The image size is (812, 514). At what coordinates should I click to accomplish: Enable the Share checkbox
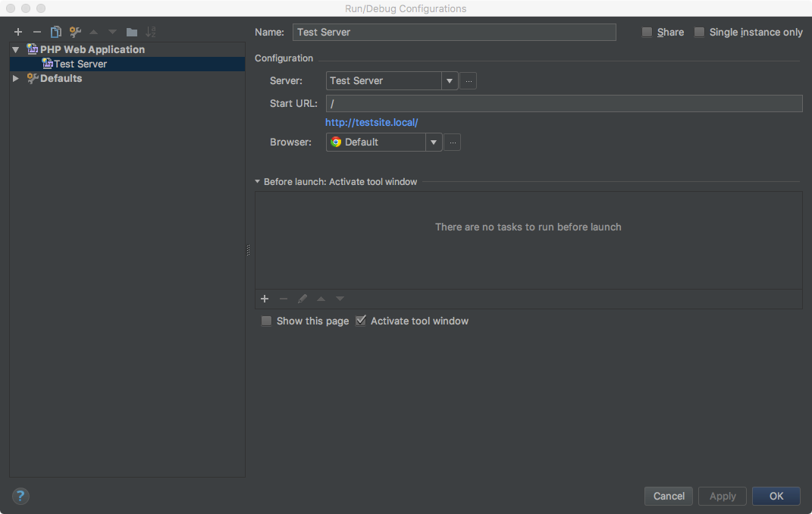click(647, 32)
